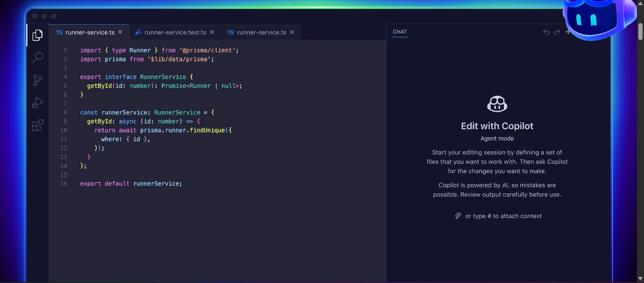Select the CHAT panel tab
This screenshot has height=283, width=644.
400,32
